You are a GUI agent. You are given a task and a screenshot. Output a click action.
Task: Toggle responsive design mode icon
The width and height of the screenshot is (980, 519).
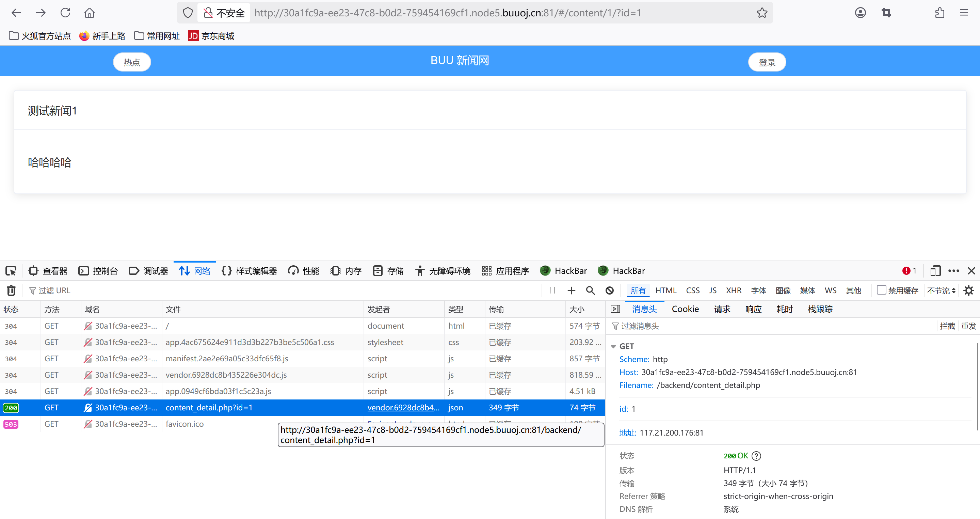tap(935, 271)
